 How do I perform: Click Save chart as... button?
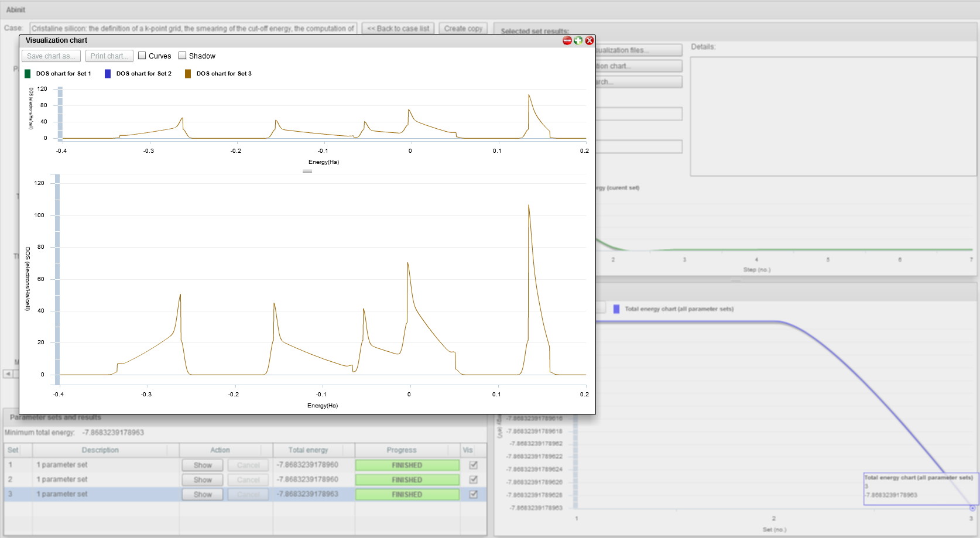point(51,56)
